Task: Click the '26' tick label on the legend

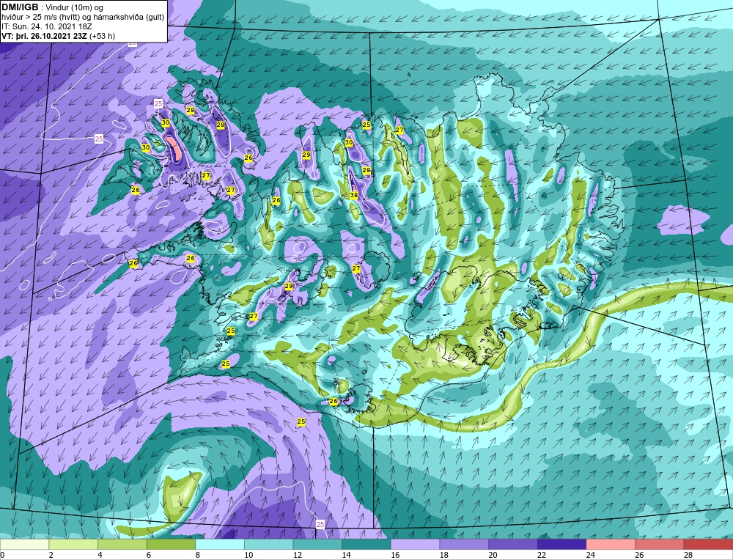Action: (639, 555)
